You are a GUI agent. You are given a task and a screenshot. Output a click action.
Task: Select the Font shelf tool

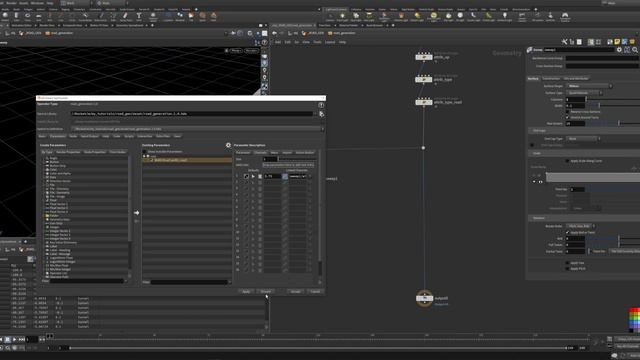coord(139,16)
